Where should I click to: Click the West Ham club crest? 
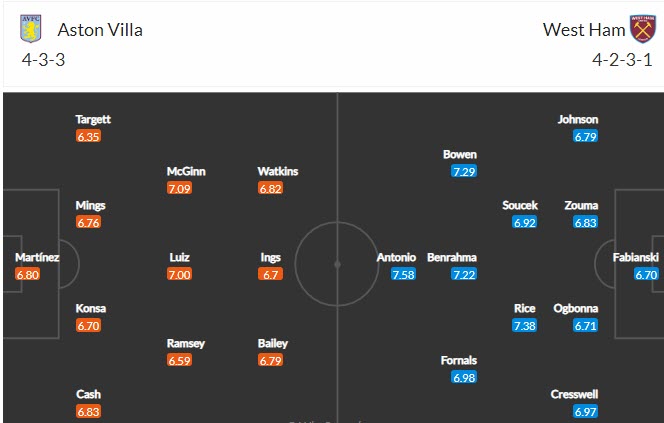tap(640, 29)
